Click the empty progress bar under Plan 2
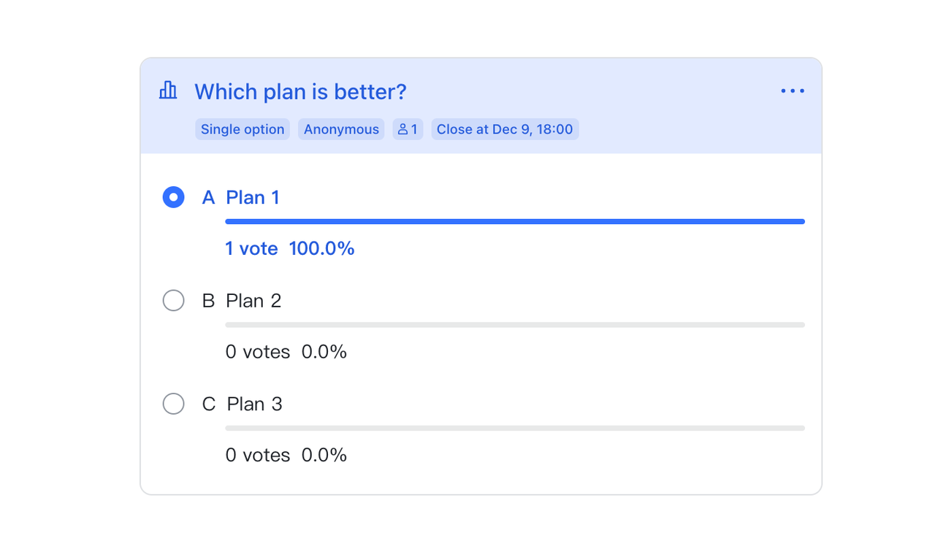The width and height of the screenshot is (935, 560). [514, 324]
